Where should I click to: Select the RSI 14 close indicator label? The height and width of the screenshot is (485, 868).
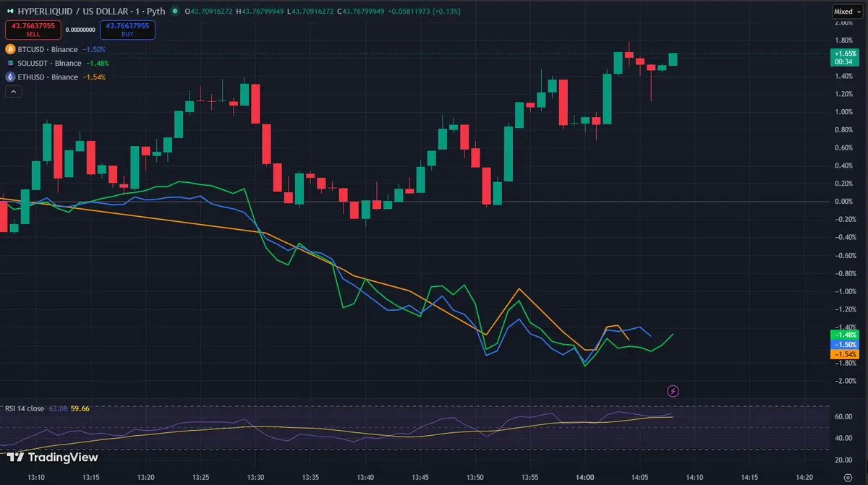tap(25, 408)
